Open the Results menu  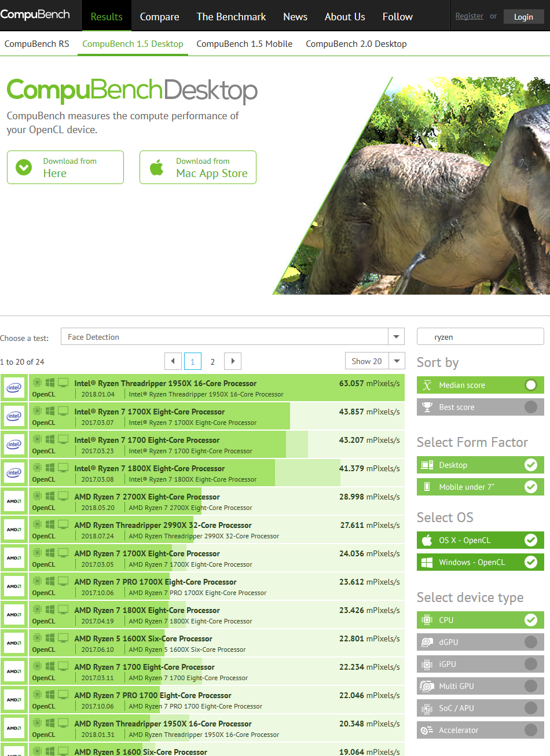(107, 16)
